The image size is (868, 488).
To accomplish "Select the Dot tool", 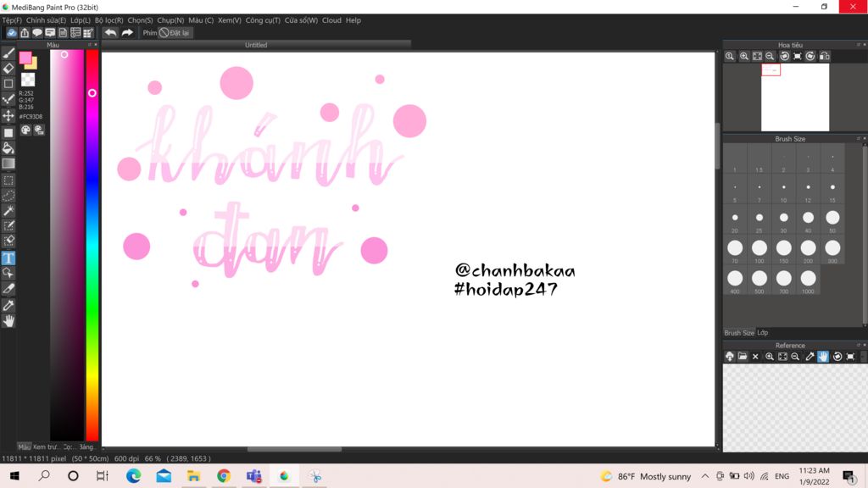I will point(8,99).
